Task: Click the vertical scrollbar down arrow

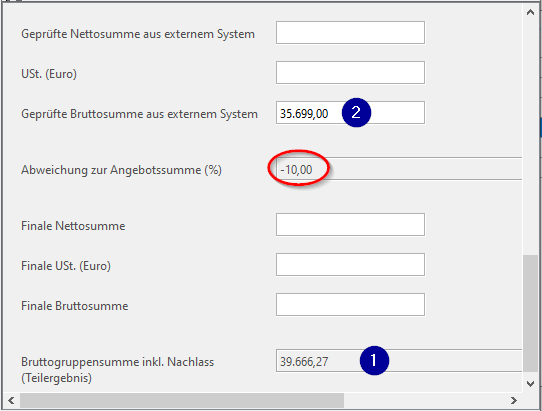Action: point(530,383)
